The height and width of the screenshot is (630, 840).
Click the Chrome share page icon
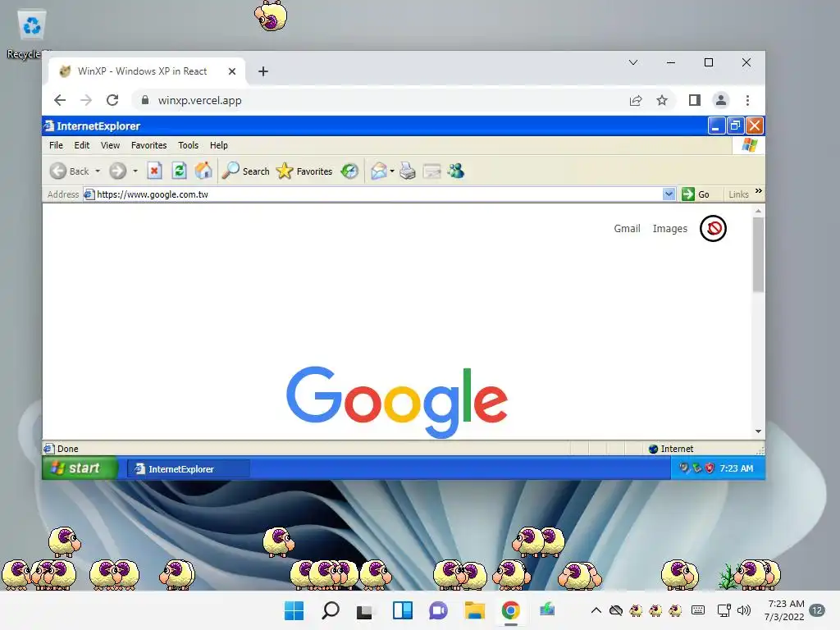point(636,100)
